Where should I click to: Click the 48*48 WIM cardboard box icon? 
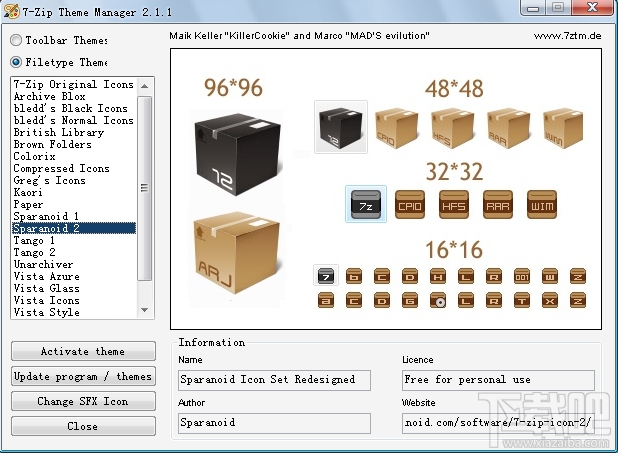[x=563, y=127]
